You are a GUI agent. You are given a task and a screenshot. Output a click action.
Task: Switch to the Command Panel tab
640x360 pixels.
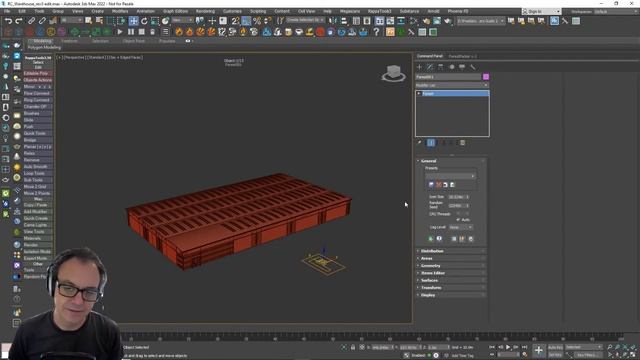(x=430, y=56)
